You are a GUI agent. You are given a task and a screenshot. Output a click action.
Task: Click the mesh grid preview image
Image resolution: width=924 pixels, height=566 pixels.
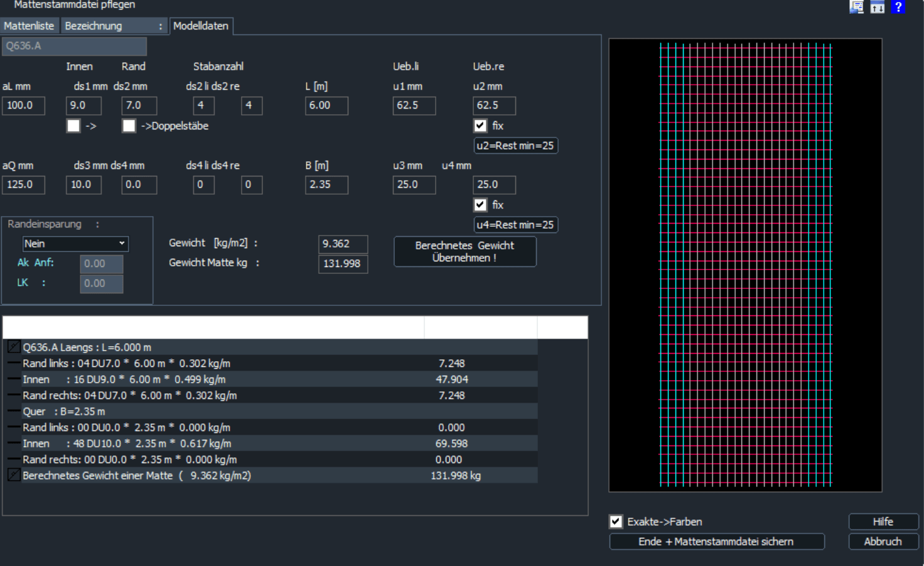(745, 265)
